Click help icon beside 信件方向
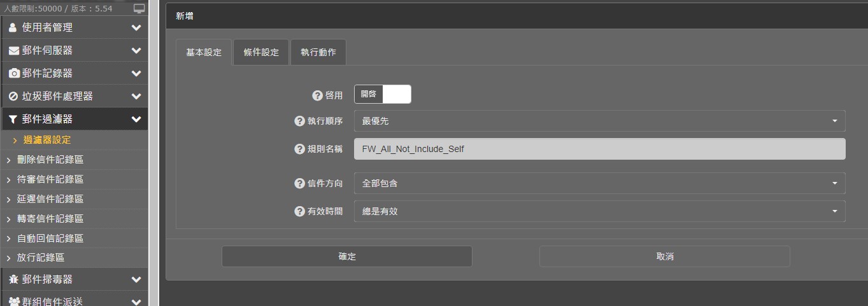868x306 pixels. point(299,183)
